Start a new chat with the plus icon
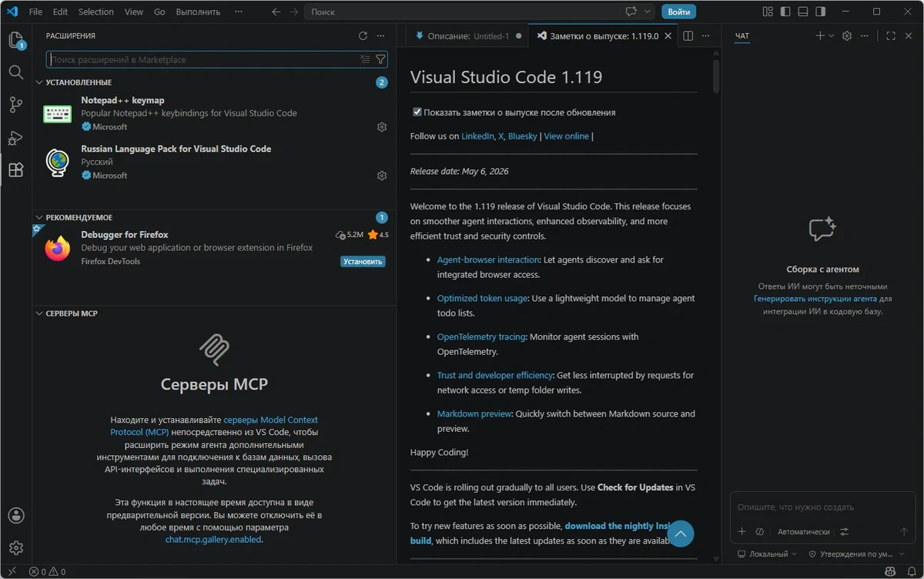This screenshot has width=924, height=579. pos(820,35)
